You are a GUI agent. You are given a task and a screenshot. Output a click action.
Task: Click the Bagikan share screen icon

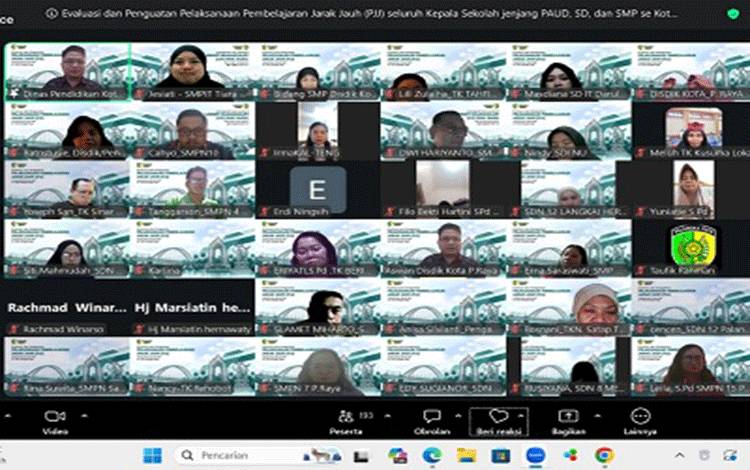(568, 416)
